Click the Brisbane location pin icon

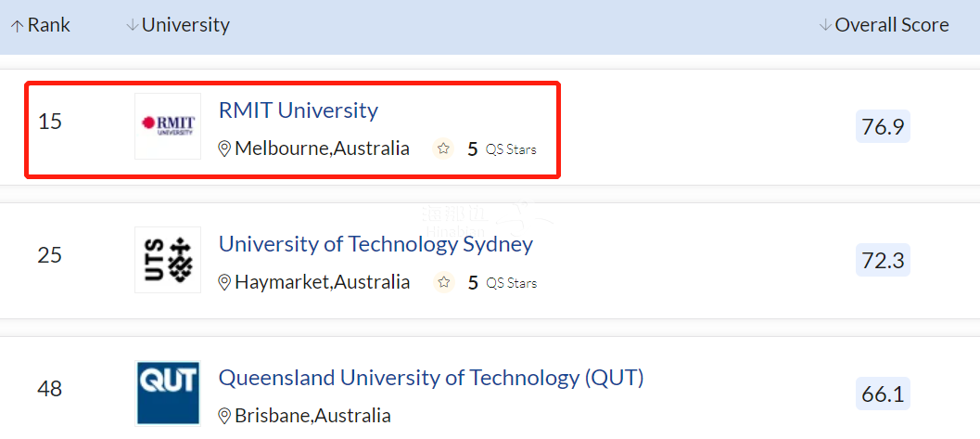tap(223, 416)
